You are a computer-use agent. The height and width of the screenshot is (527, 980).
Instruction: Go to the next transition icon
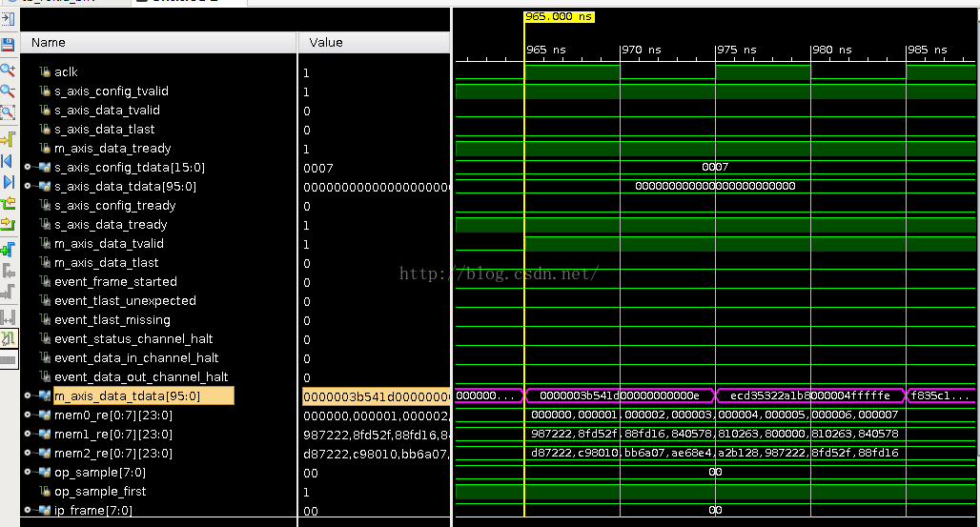tap(8, 224)
